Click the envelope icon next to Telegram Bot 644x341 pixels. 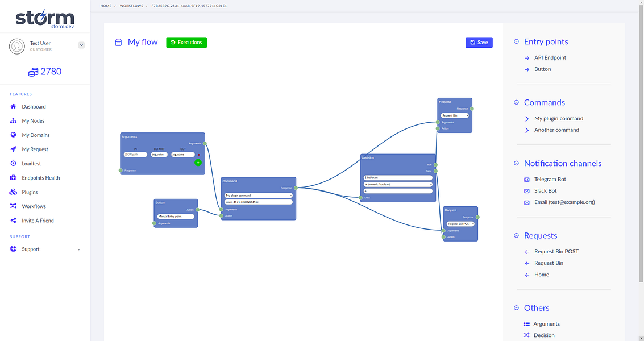[526, 179]
